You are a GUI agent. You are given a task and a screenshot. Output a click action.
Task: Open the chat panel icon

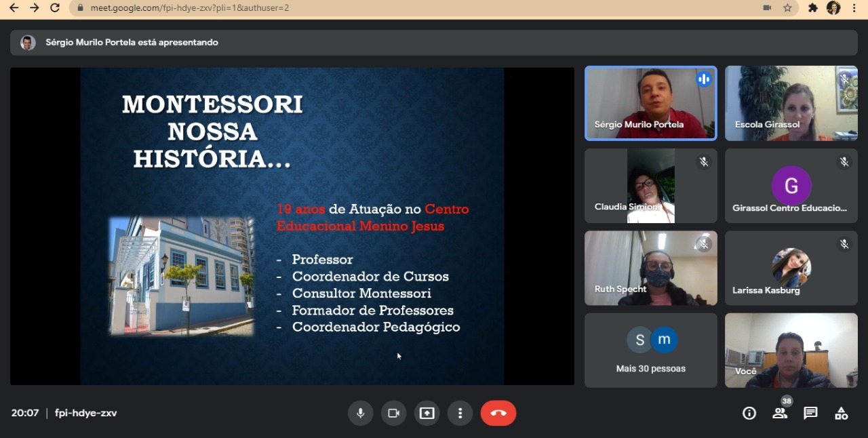810,413
